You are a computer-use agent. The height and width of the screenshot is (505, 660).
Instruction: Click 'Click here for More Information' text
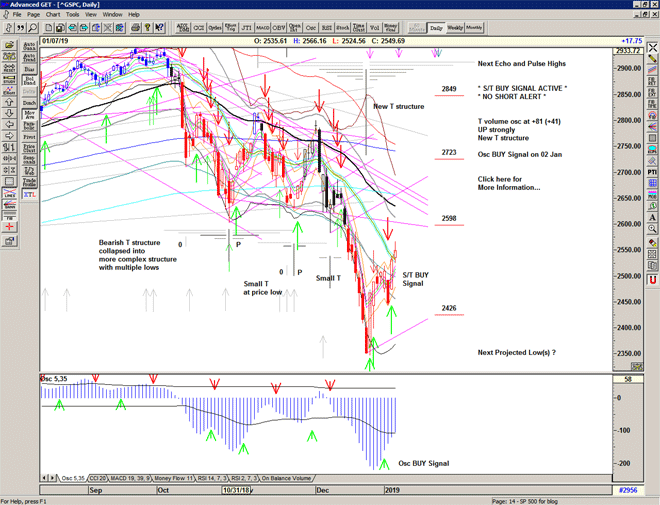tap(509, 183)
